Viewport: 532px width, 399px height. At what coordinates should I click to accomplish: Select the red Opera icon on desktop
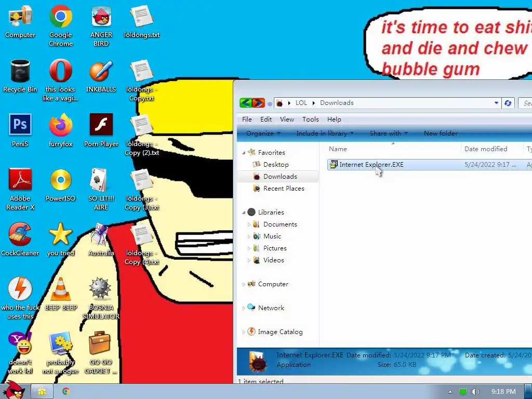[x=61, y=80]
